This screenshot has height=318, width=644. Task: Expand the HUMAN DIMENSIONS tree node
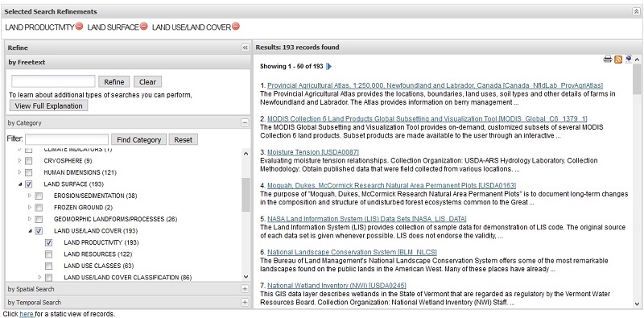pos(19,172)
